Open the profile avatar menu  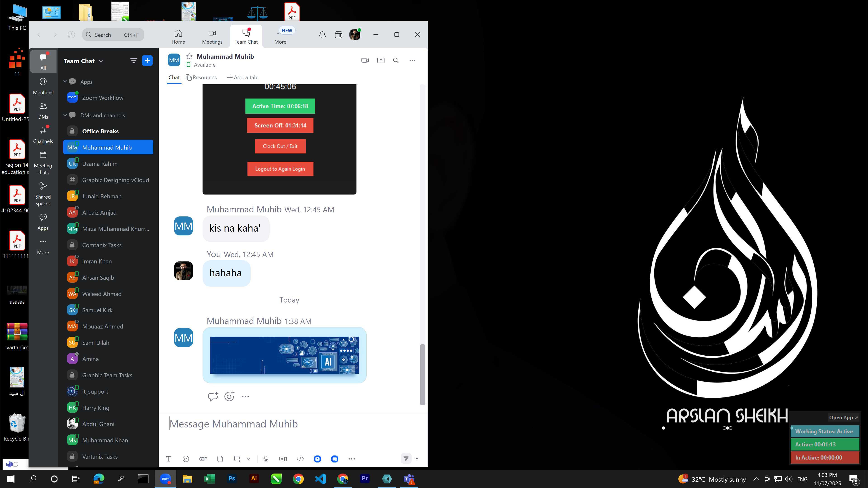pos(355,35)
